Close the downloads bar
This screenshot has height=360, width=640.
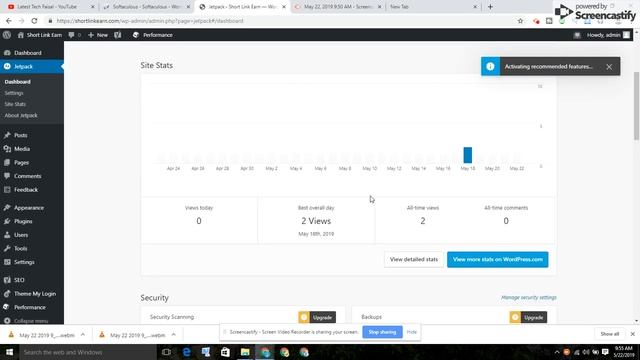click(632, 334)
